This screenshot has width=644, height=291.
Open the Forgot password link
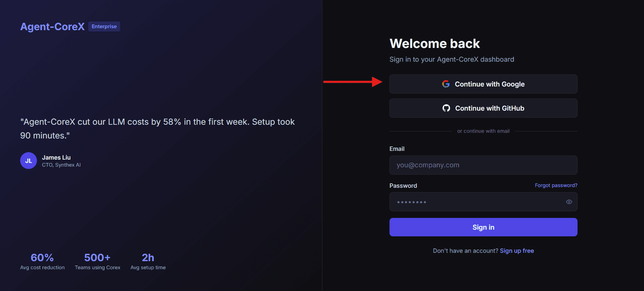pos(556,185)
